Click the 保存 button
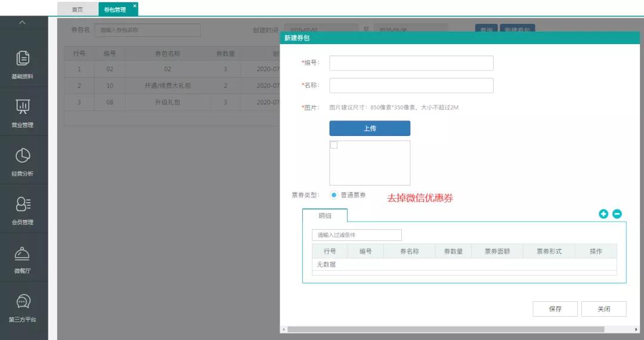This screenshot has height=340, width=644. [x=555, y=309]
